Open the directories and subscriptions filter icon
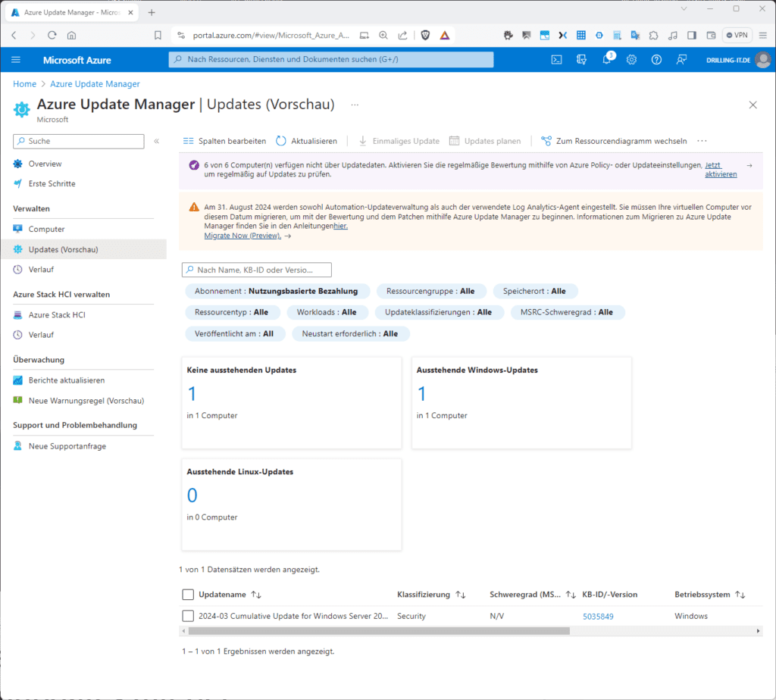The width and height of the screenshot is (776, 700). coord(581,60)
